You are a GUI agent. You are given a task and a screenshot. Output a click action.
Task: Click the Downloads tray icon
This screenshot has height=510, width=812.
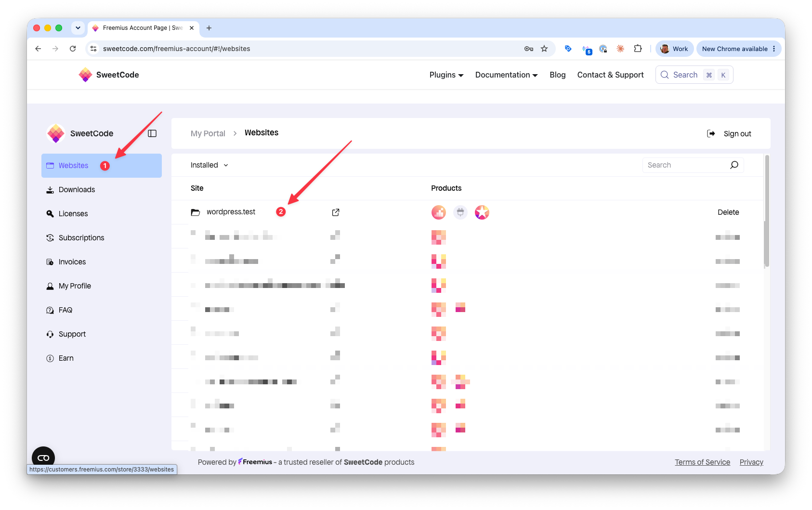click(50, 190)
